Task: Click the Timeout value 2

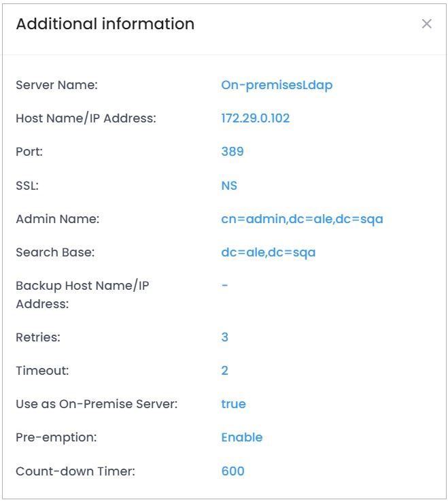Action: (225, 371)
